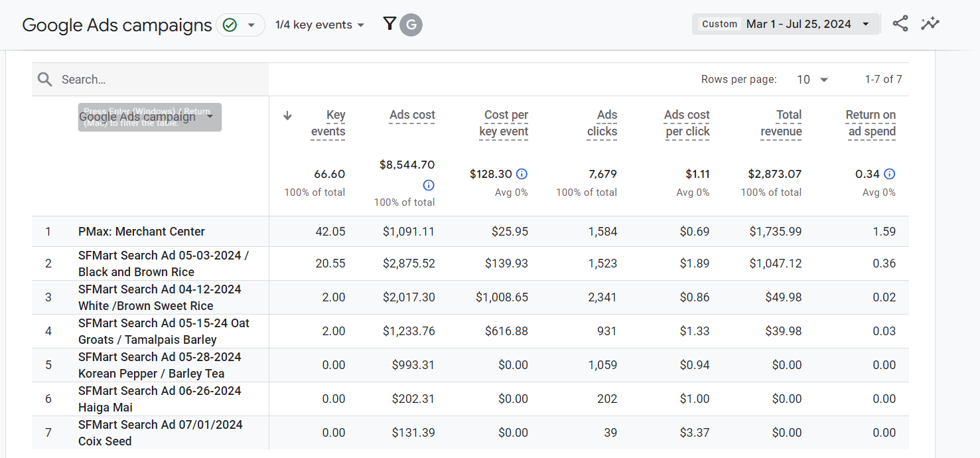Click the gray G filter chip
980x458 pixels.
coord(411,25)
